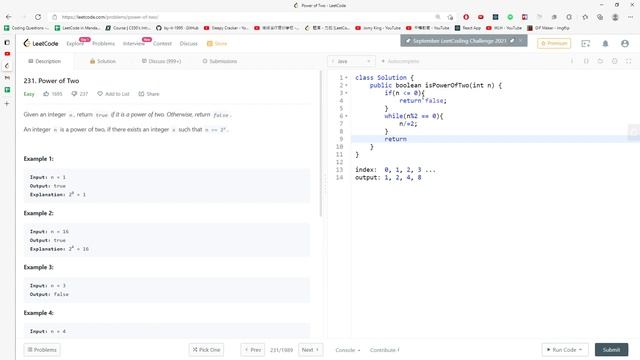Screen dimensions: 640x360
Task: Expand the Console panel
Action: coord(348,350)
